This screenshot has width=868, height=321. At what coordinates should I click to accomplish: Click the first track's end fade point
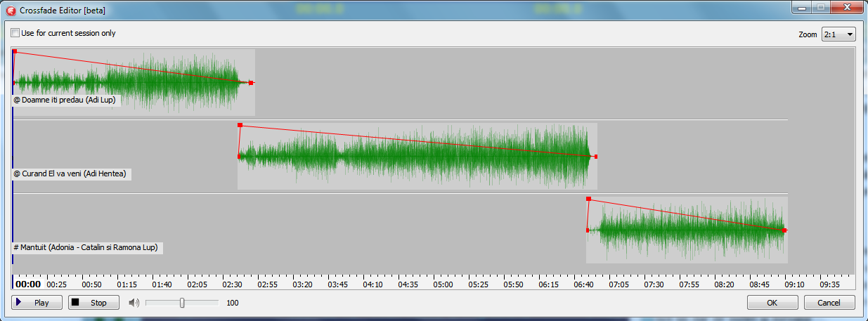251,83
